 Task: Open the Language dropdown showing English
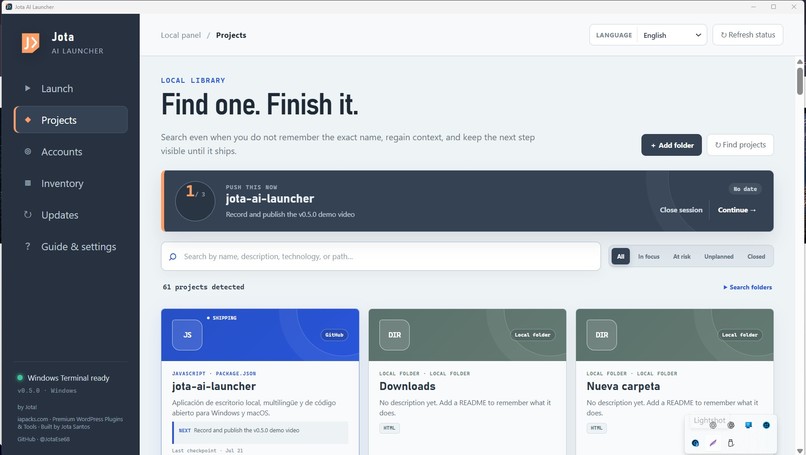pyautogui.click(x=672, y=35)
